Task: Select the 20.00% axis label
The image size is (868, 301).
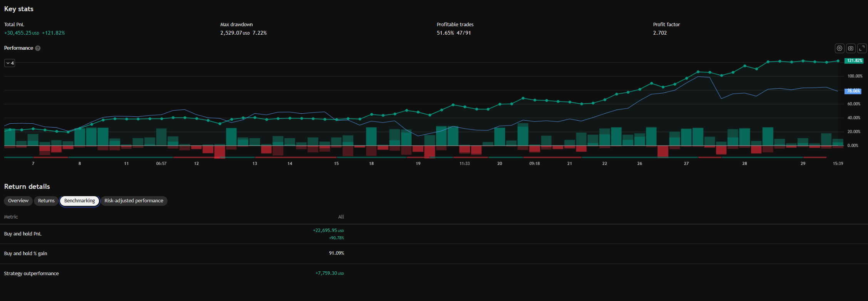Action: pyautogui.click(x=854, y=132)
